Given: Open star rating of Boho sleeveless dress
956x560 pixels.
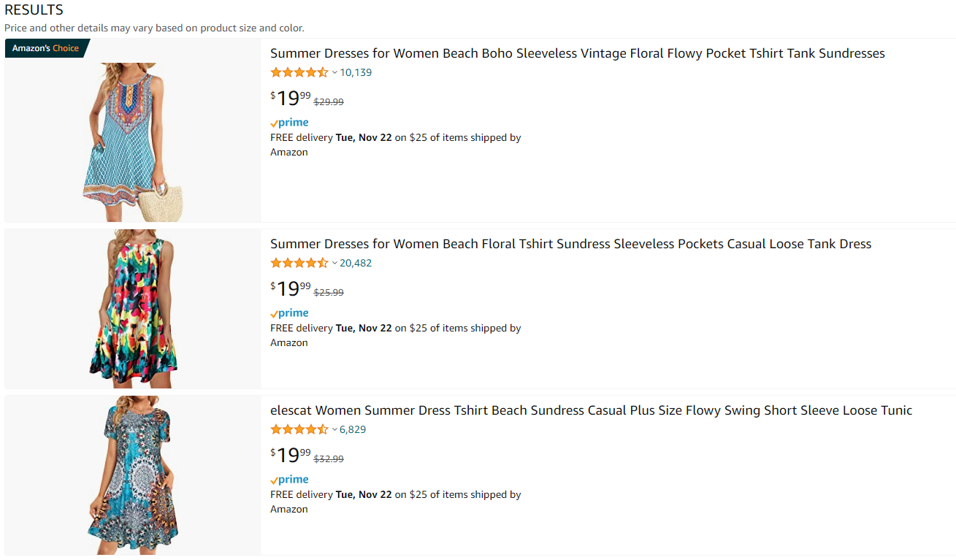Looking at the screenshot, I should 299,72.
